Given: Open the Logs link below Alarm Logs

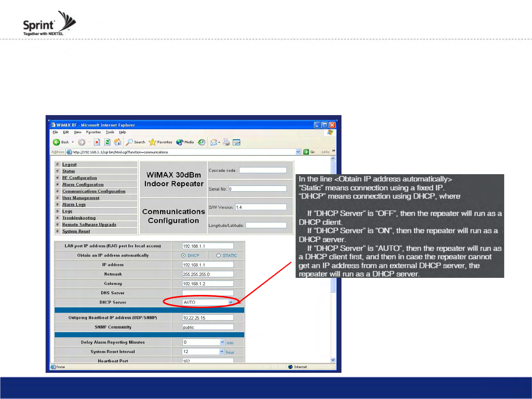Looking at the screenshot, I should (x=67, y=211).
